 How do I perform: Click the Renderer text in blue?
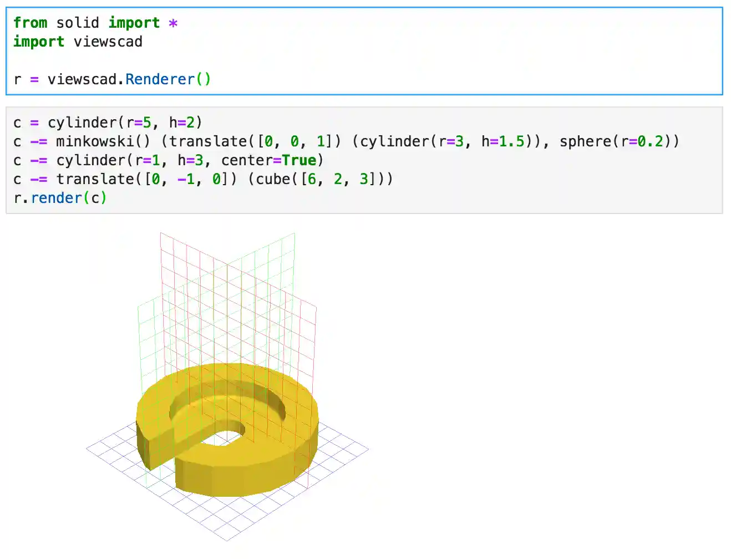pyautogui.click(x=160, y=79)
